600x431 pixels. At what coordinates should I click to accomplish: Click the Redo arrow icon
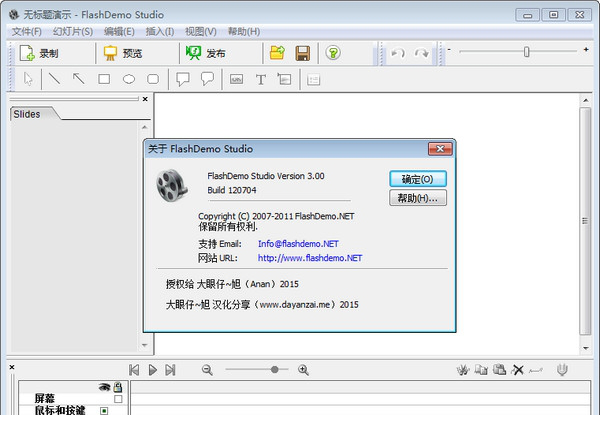[422, 53]
